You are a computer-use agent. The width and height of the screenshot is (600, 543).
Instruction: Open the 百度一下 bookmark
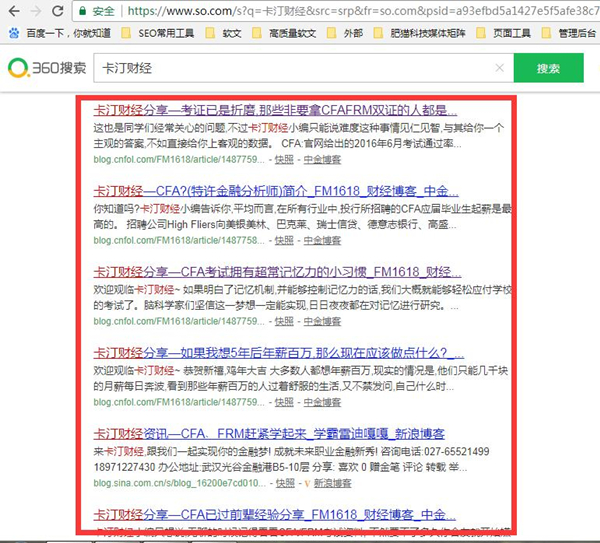point(60,33)
